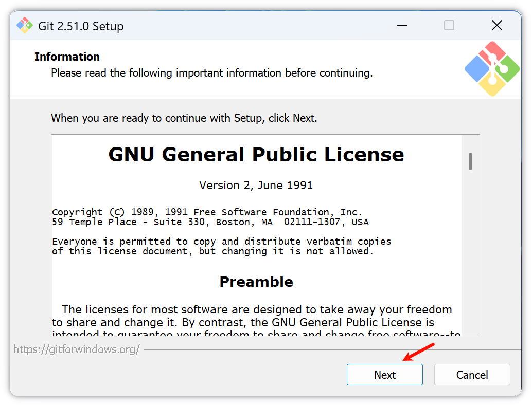Click the Free Software Foundation copyright line
This screenshot has height=406, width=532.
[207, 212]
